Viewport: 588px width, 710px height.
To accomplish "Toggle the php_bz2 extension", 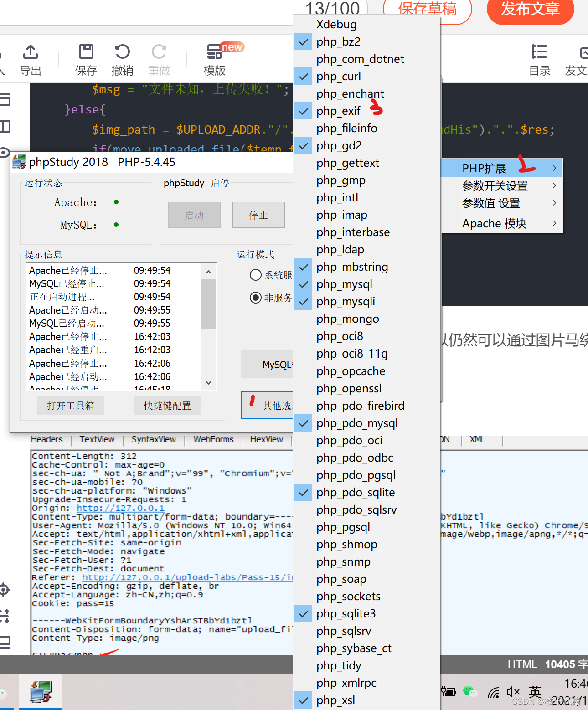I will click(x=367, y=42).
